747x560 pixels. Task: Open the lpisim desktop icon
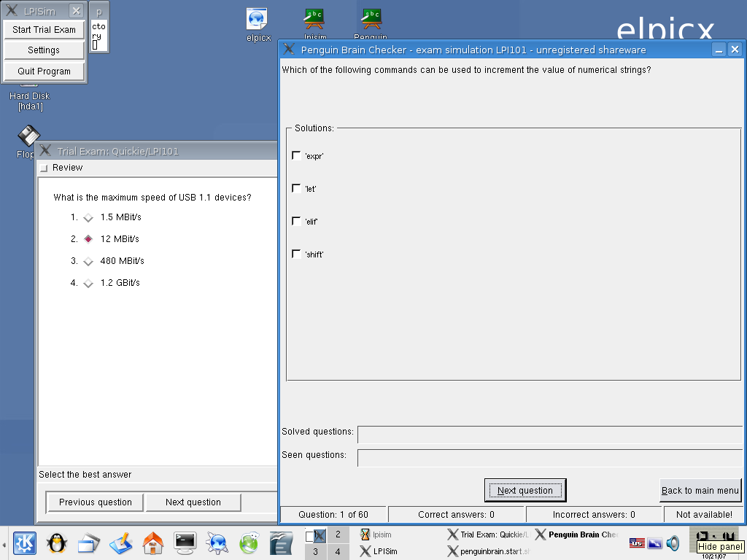(315, 24)
